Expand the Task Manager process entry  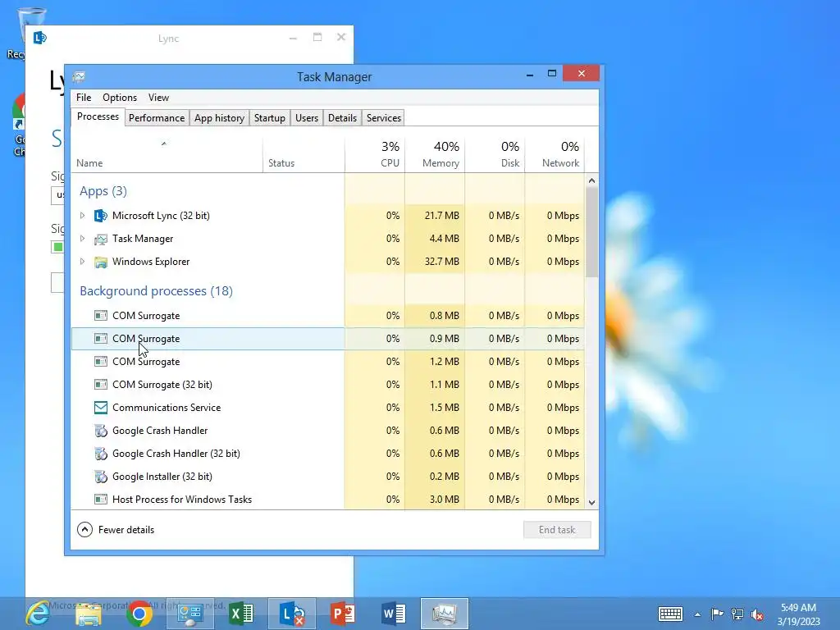[83, 239]
